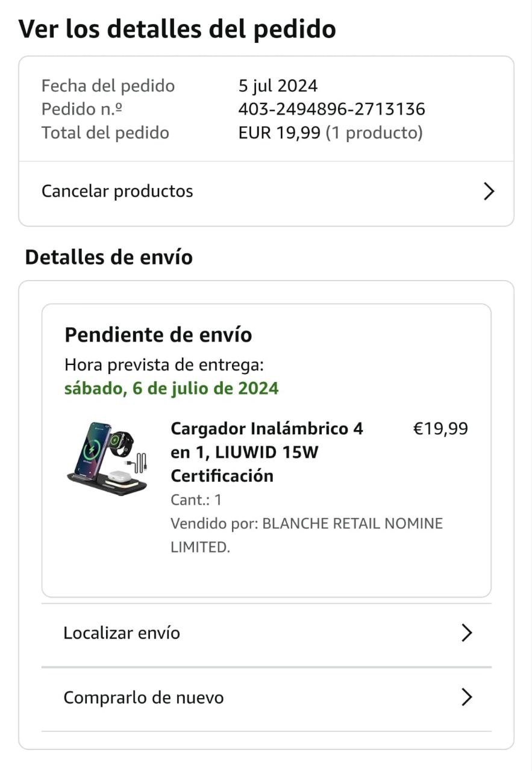
Task: Choose the Localizar envío option text
Action: pyautogui.click(x=122, y=633)
